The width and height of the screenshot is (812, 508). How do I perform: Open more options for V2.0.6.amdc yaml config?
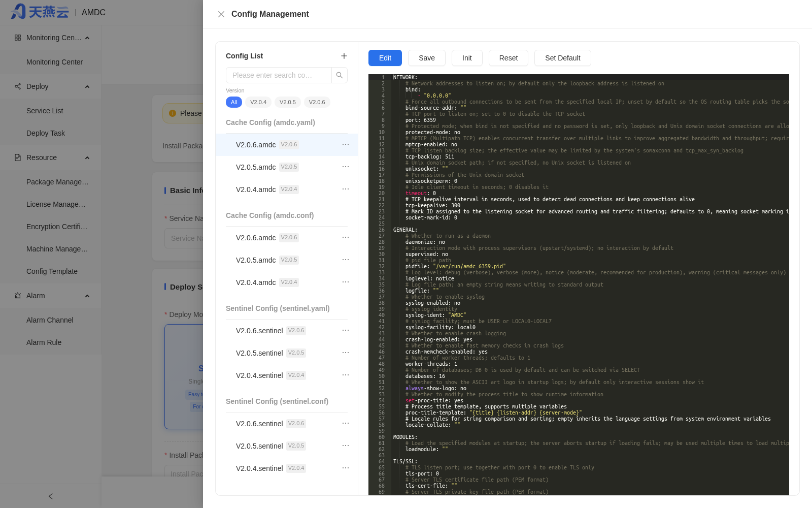[346, 144]
